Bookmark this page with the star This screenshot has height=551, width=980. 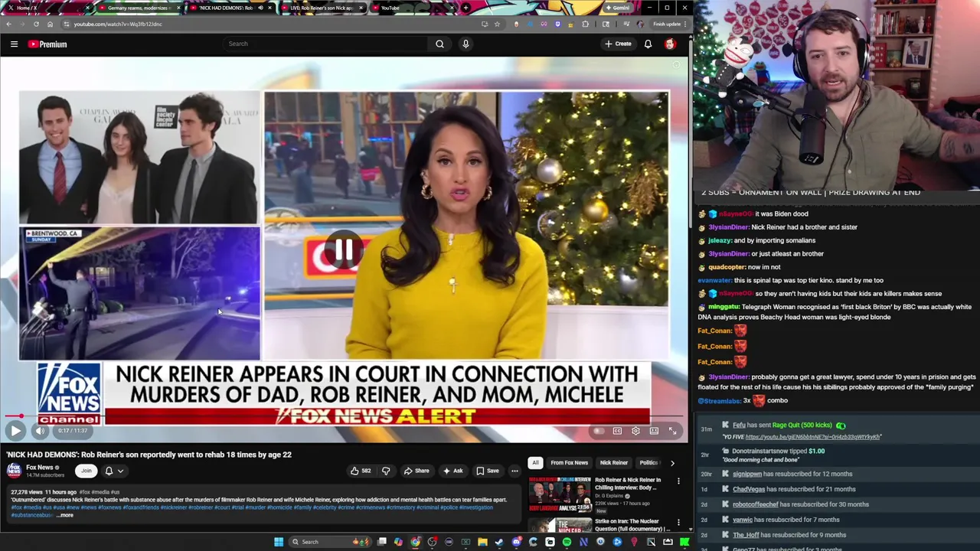(497, 24)
